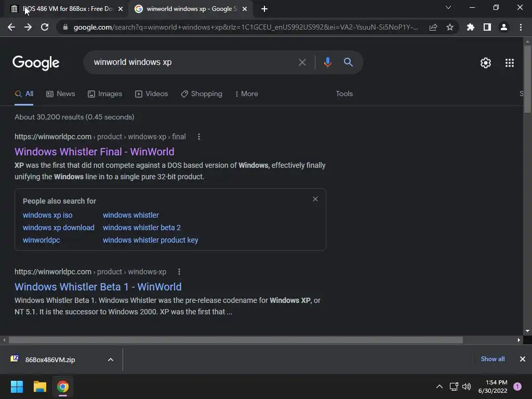532x399 pixels.
Task: Open the Chrome profile icon
Action: (504, 27)
